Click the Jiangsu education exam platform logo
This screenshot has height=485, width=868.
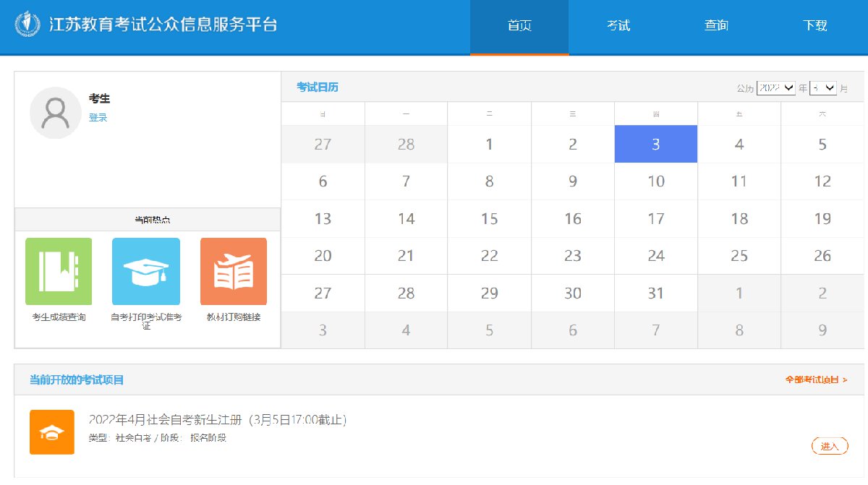click(x=27, y=25)
